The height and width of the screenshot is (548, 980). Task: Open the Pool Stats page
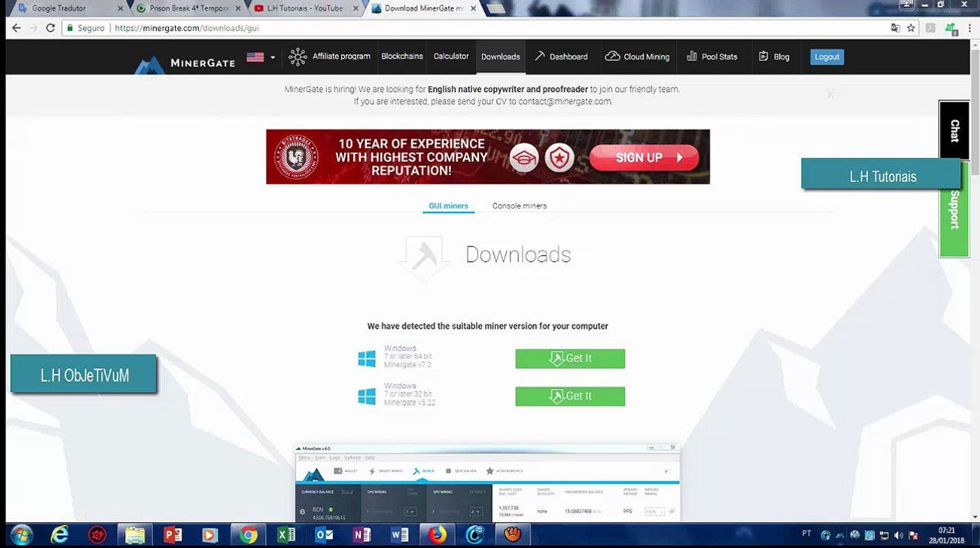712,56
